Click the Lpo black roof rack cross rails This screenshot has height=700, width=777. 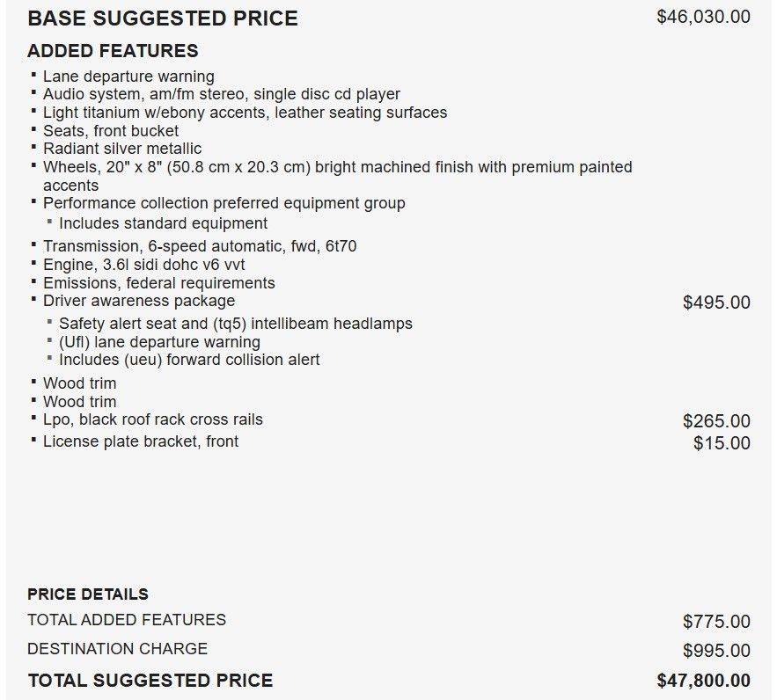click(x=152, y=419)
